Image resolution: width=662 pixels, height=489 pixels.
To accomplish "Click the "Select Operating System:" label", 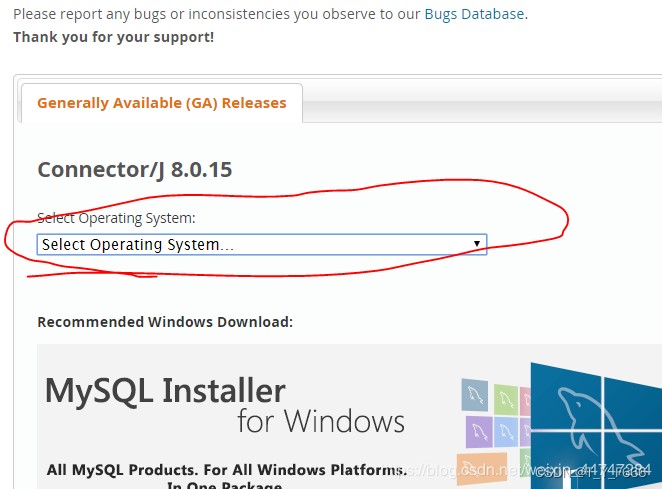I will (116, 218).
